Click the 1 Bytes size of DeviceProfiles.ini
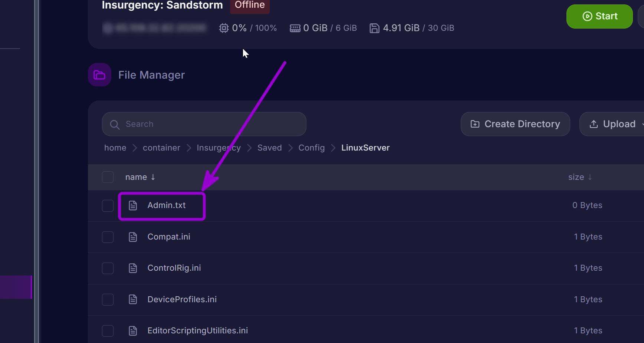 point(588,299)
